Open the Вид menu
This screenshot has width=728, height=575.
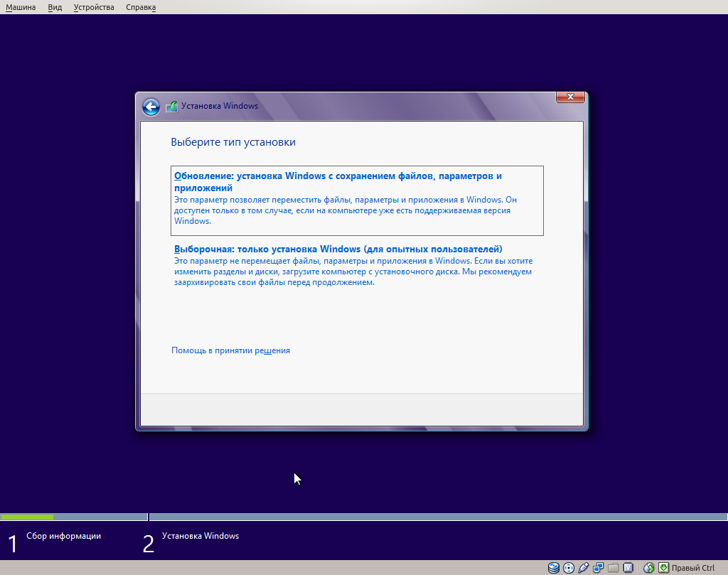(54, 7)
